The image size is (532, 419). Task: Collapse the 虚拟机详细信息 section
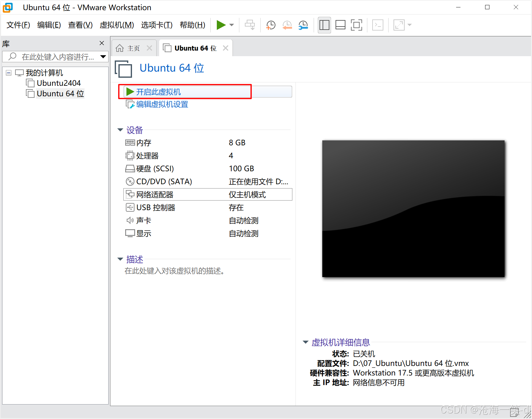(x=306, y=342)
